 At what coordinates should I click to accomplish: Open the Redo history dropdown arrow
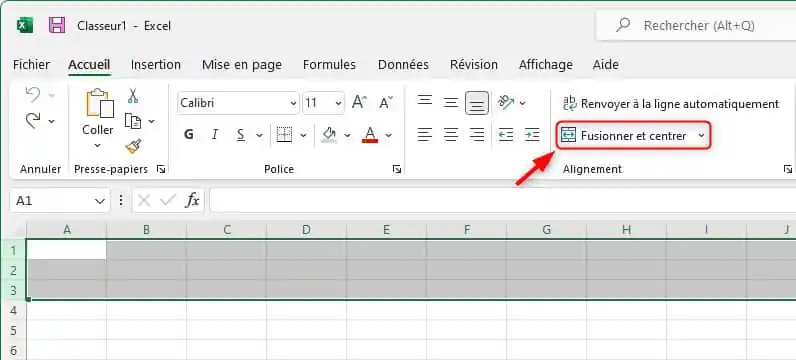pos(51,121)
